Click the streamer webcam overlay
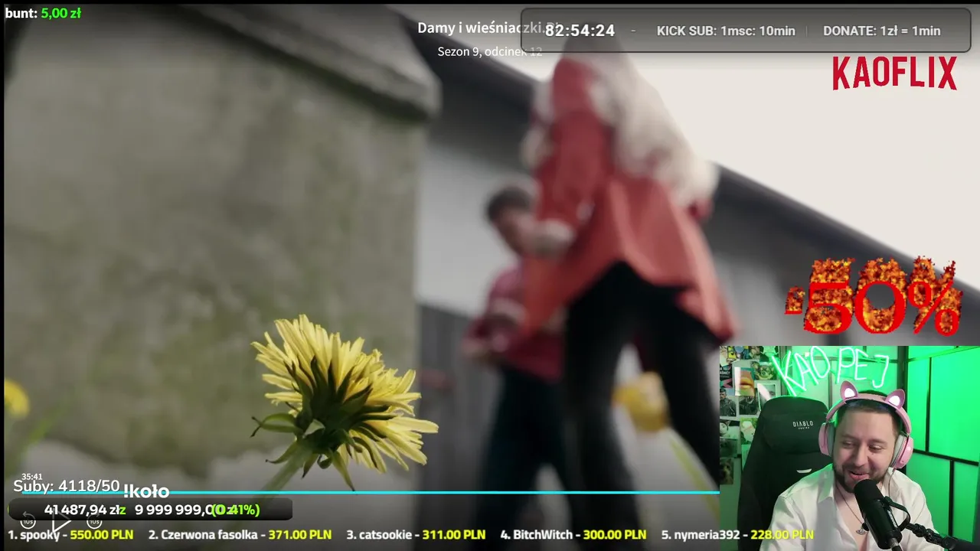This screenshot has width=980, height=551. click(x=850, y=448)
